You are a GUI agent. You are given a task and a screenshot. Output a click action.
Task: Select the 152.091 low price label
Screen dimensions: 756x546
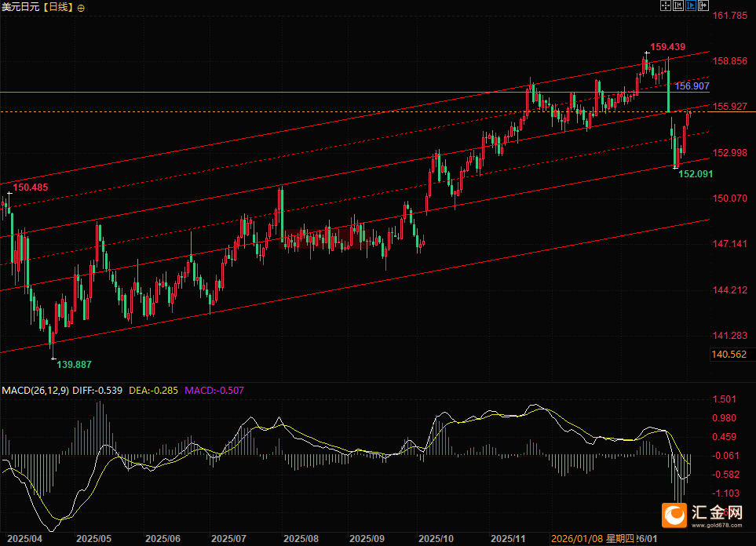pos(696,173)
